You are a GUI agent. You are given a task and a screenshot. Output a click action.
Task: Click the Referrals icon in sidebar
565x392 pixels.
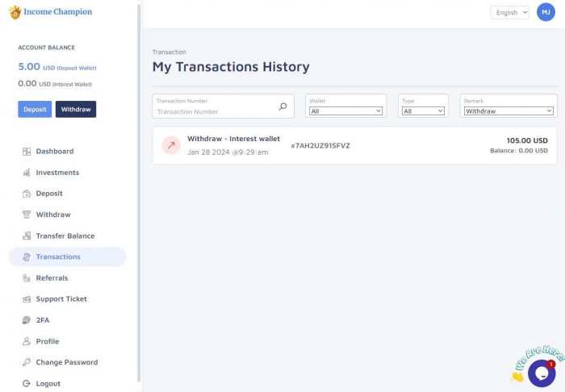pos(27,278)
